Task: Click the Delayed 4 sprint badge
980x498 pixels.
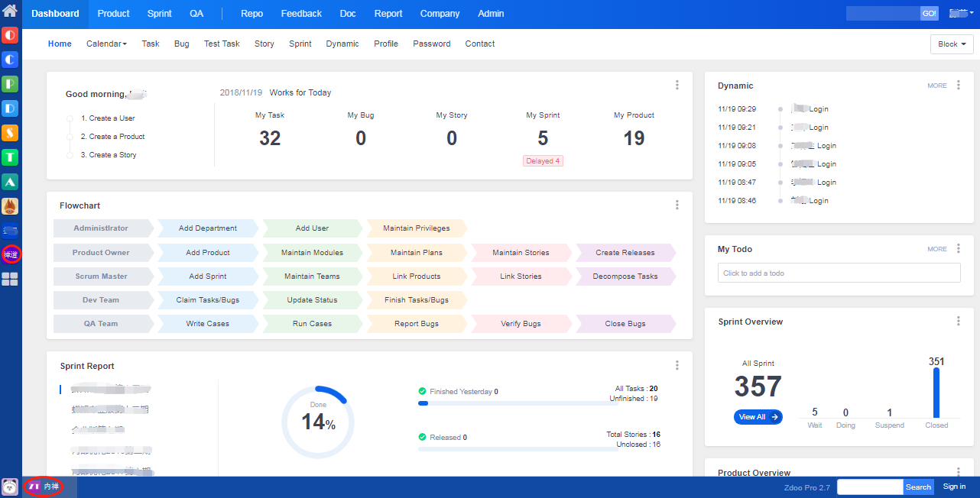Action: tap(543, 161)
